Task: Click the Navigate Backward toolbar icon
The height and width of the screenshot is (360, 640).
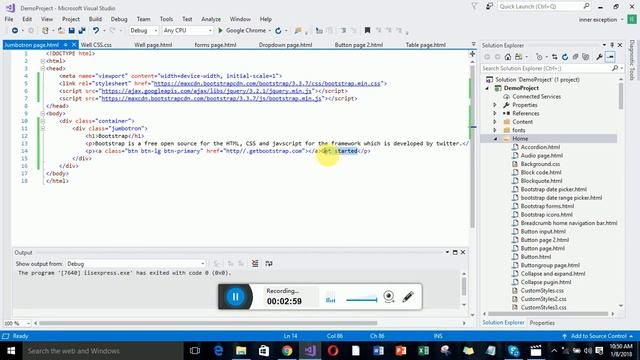Action: pos(15,31)
